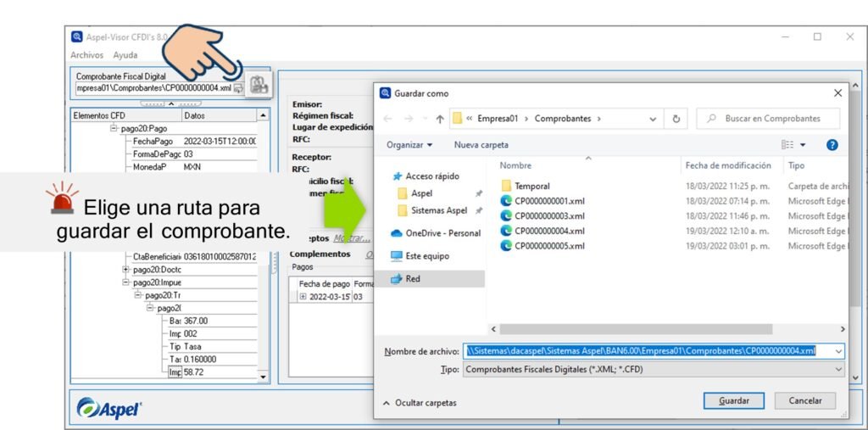Open the Archivos menu

[87, 55]
